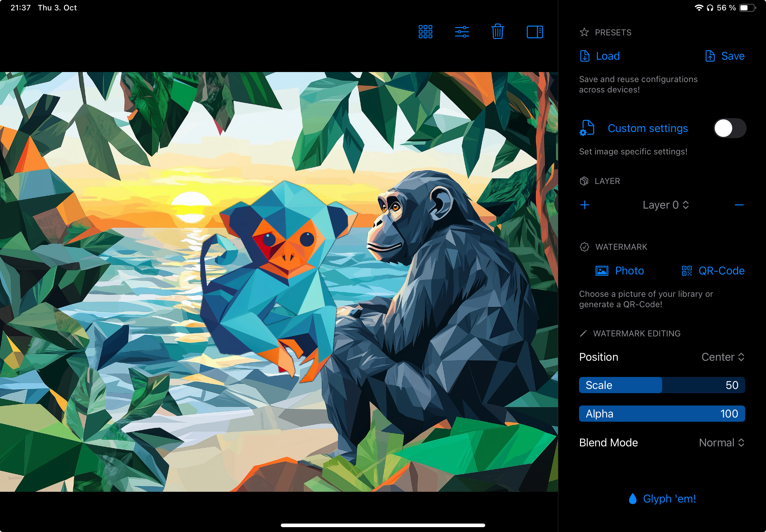766x532 pixels.
Task: Enable the Custom settings switch
Action: coord(730,128)
